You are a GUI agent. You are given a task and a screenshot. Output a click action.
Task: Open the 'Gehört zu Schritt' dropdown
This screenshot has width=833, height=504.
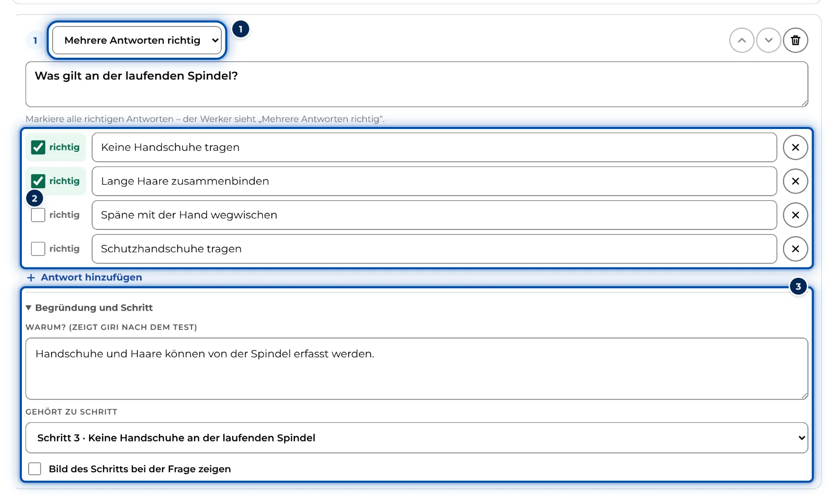point(416,437)
